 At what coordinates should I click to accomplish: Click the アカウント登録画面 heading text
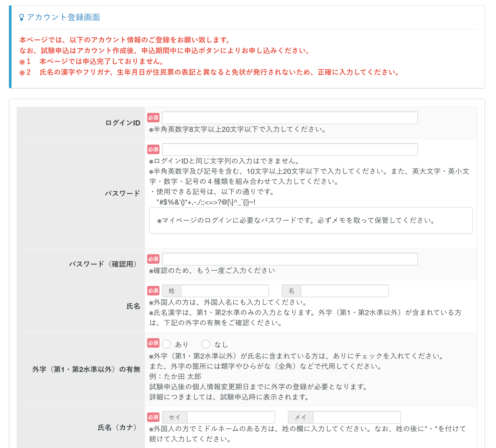click(63, 17)
